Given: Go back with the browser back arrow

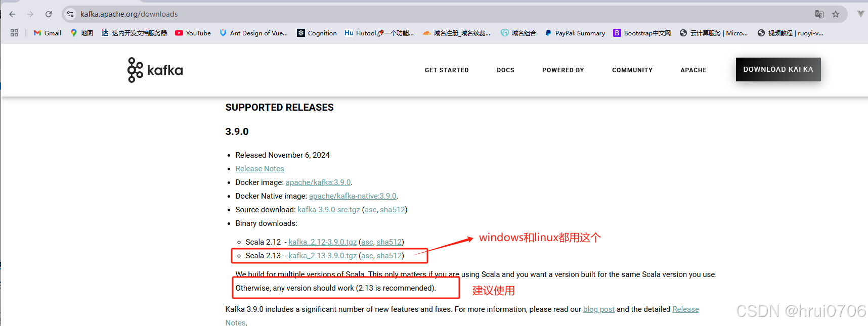Looking at the screenshot, I should click(x=12, y=14).
